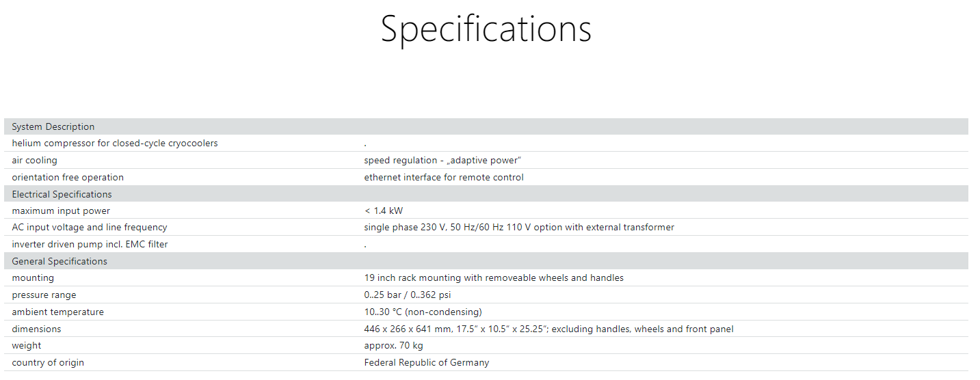The height and width of the screenshot is (380, 980).
Task: Click the ambient temperature 10..30 °C value
Action: click(x=423, y=312)
